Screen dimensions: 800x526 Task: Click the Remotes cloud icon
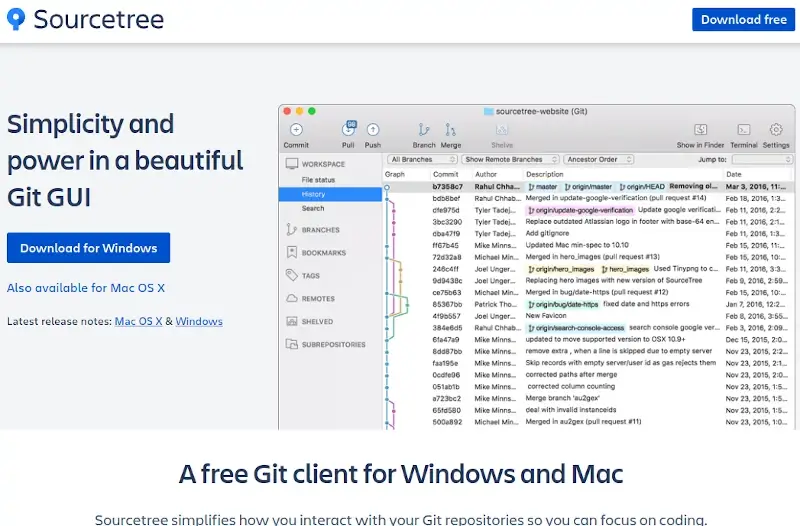[292, 298]
